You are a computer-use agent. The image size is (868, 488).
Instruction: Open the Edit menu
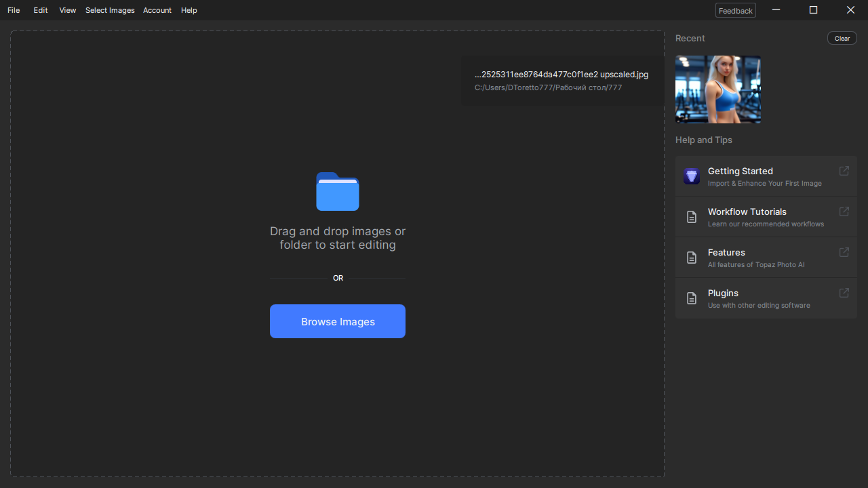point(41,10)
